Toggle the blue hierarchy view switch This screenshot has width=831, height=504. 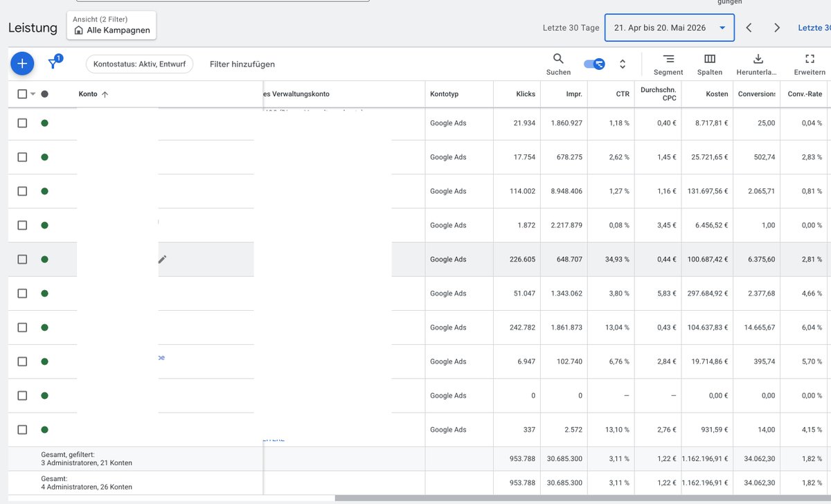coord(594,64)
